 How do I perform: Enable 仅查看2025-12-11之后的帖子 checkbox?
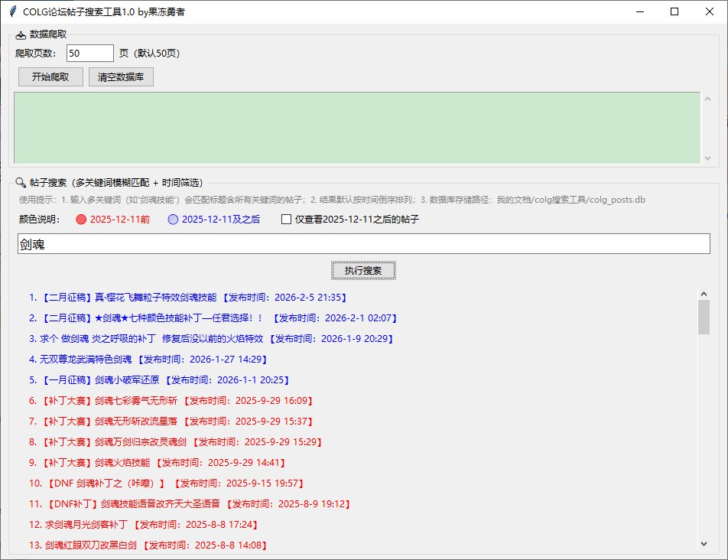[x=287, y=220]
